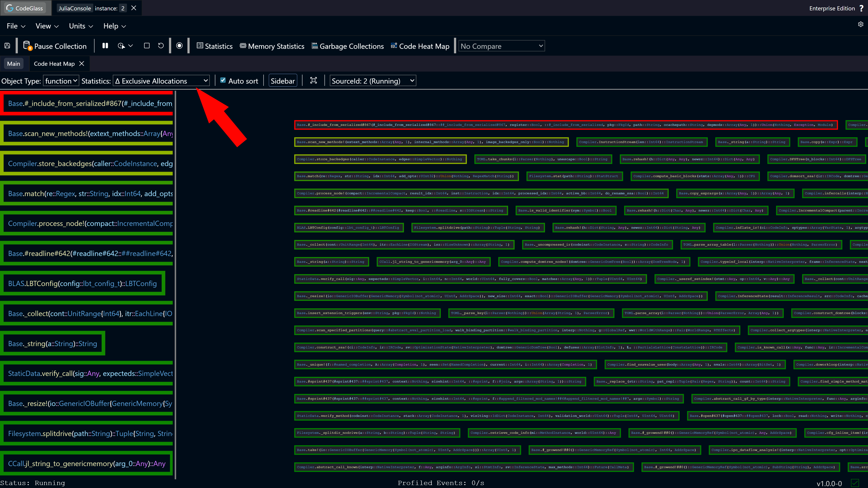Close the JuliaConsole instance tab
868x488 pixels.
pyautogui.click(x=134, y=8)
